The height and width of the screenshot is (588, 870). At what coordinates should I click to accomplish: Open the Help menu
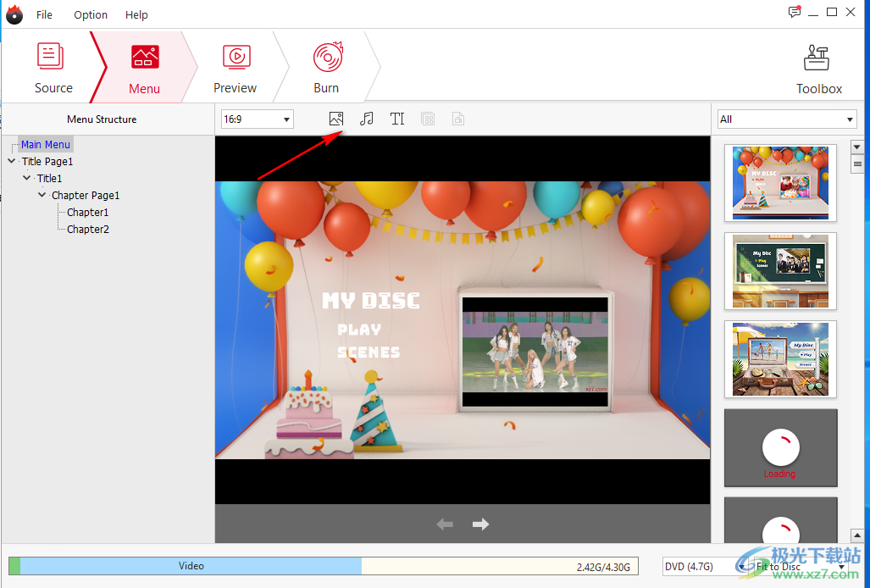click(x=136, y=14)
